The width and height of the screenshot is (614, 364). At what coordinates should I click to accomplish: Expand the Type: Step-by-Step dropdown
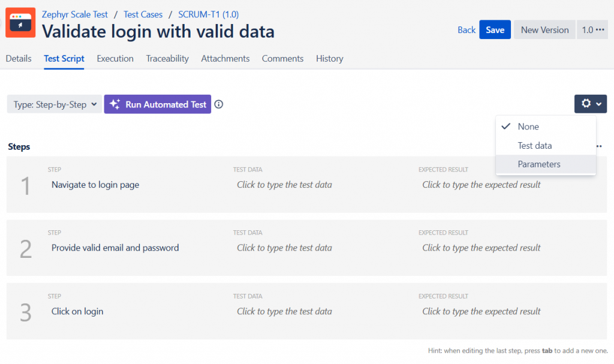(x=55, y=104)
